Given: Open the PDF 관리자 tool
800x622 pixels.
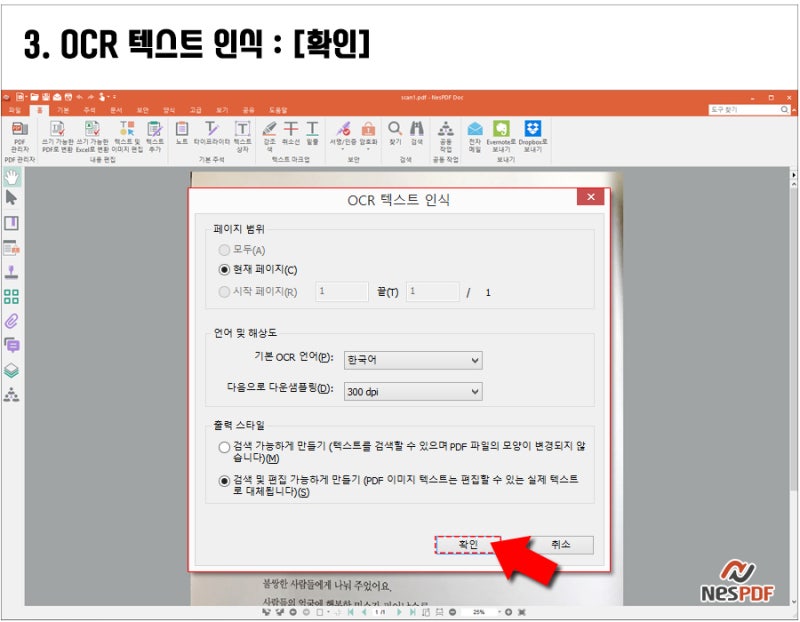Looking at the screenshot, I should point(19,136).
